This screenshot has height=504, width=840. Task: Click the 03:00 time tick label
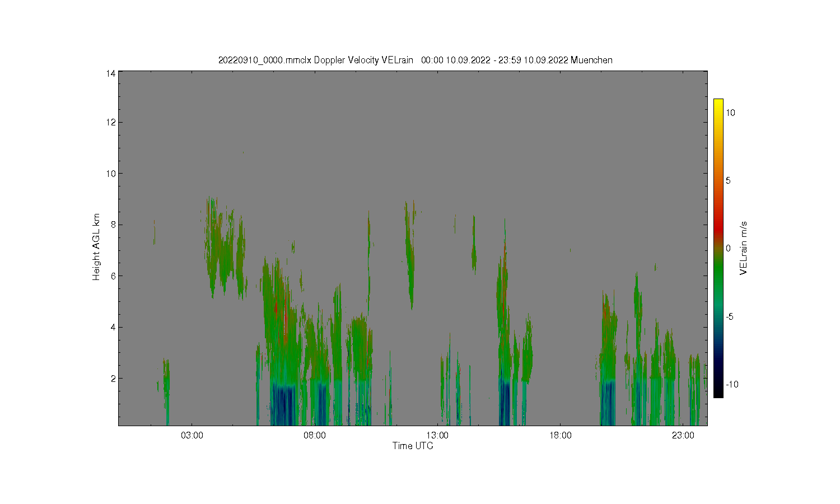tap(192, 435)
